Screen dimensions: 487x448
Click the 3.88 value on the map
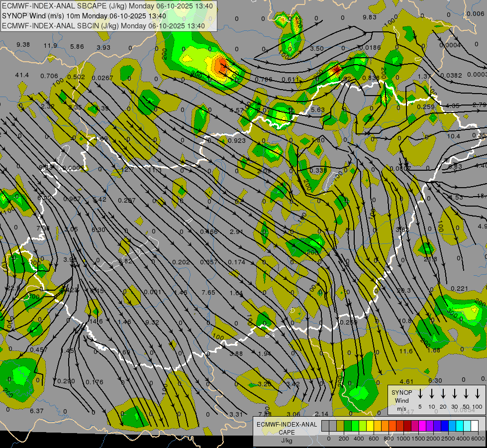(236, 353)
